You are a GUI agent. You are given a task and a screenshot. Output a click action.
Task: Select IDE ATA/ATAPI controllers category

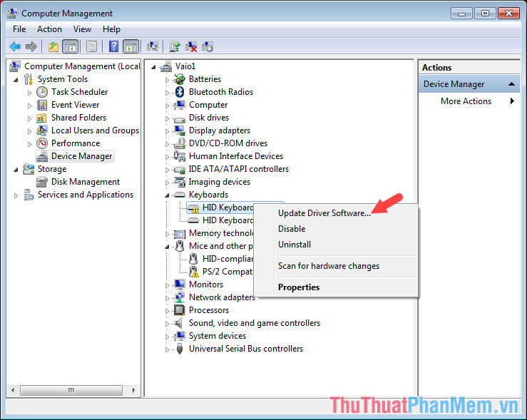(239, 169)
